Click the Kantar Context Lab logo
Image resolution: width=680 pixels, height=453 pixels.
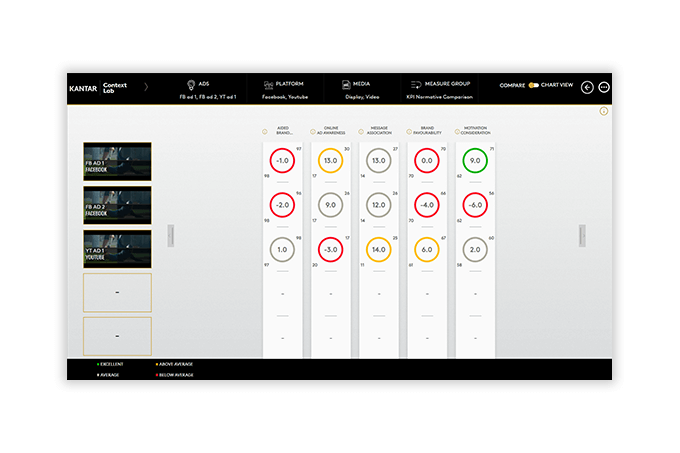pos(100,87)
